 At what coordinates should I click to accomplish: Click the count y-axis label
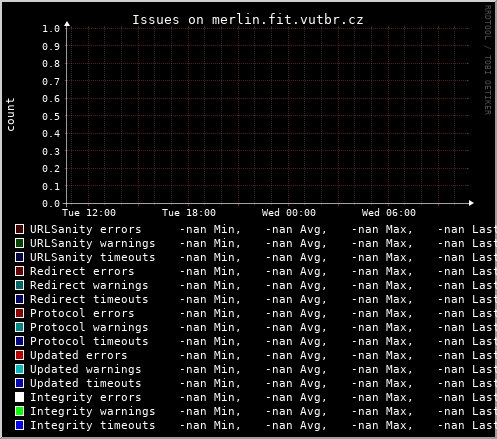[x=10, y=114]
